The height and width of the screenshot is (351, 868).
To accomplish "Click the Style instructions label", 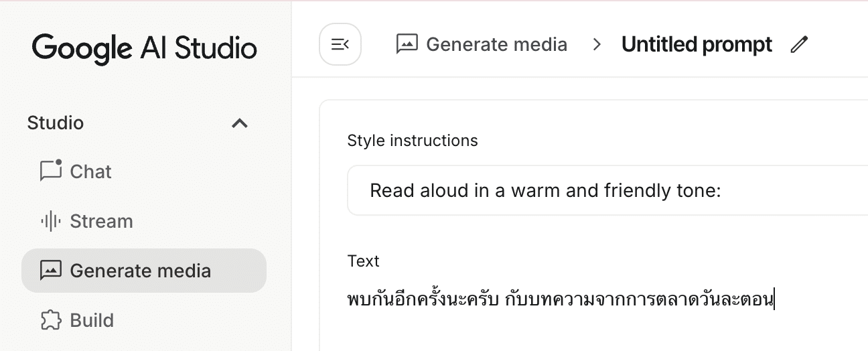I will tap(413, 140).
